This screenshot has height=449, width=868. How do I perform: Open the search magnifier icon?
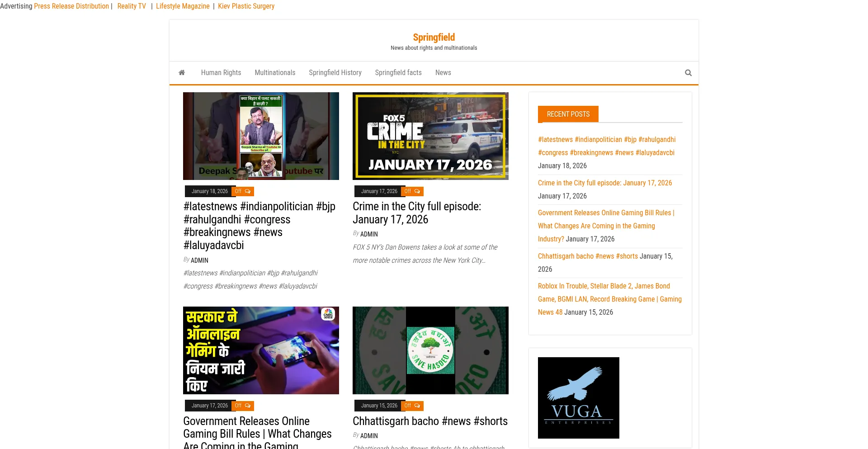point(688,73)
